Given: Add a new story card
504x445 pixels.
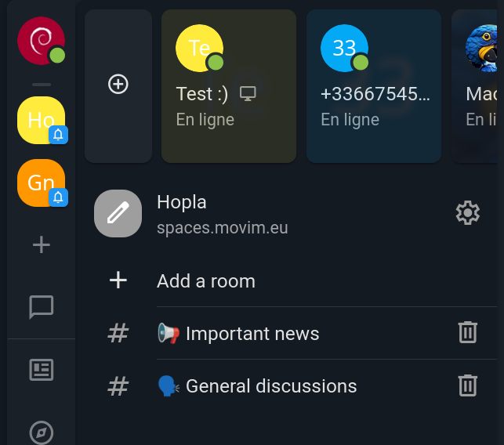Looking at the screenshot, I should [118, 85].
